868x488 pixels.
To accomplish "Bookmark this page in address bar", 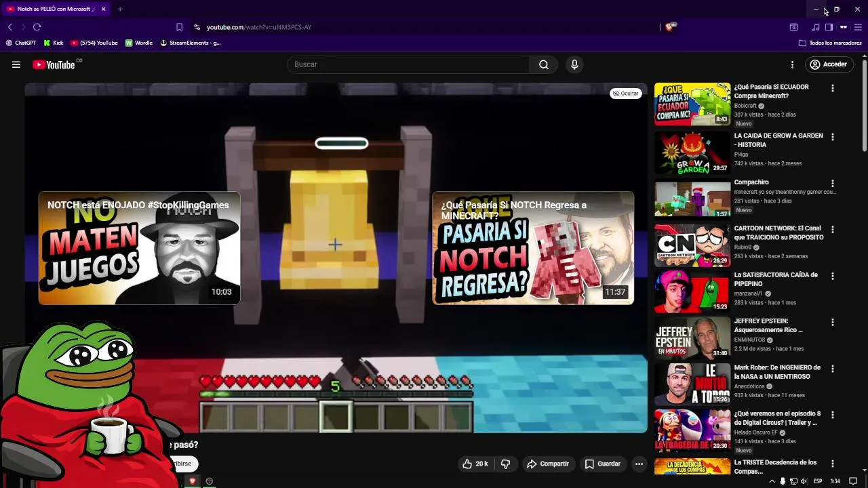I will click(x=179, y=27).
